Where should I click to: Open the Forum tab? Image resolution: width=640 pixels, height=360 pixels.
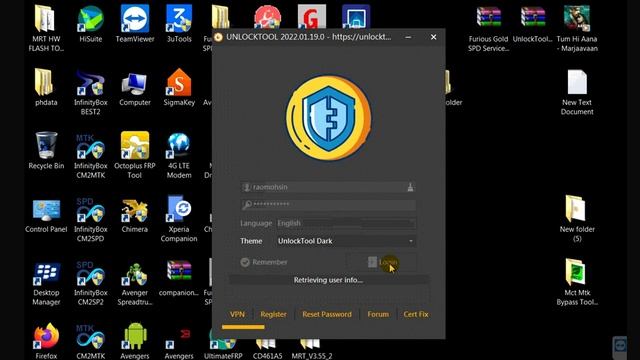click(378, 314)
